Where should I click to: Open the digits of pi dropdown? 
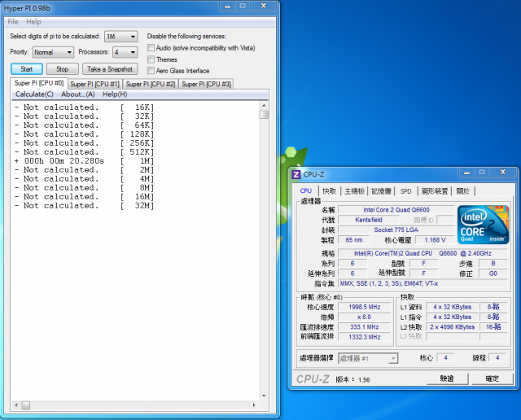coord(121,36)
